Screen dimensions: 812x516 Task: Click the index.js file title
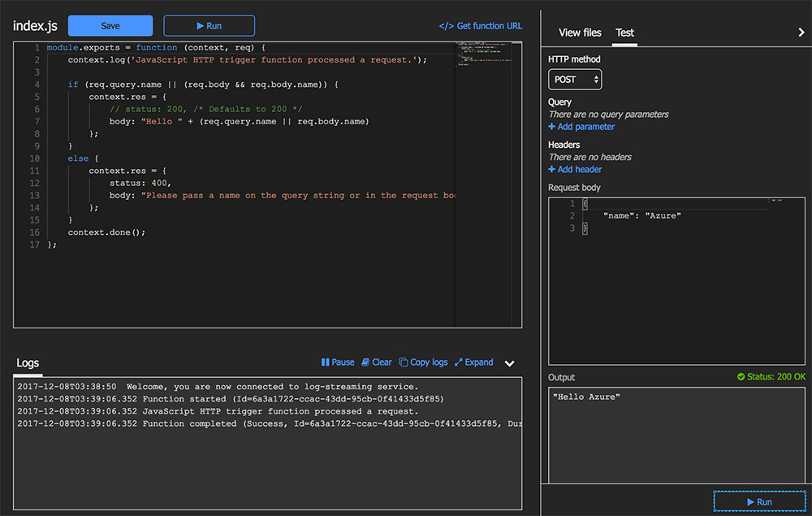(x=35, y=26)
